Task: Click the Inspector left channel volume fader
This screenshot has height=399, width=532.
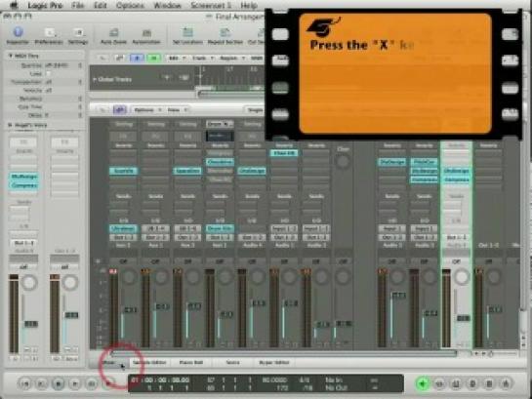Action: click(30, 324)
